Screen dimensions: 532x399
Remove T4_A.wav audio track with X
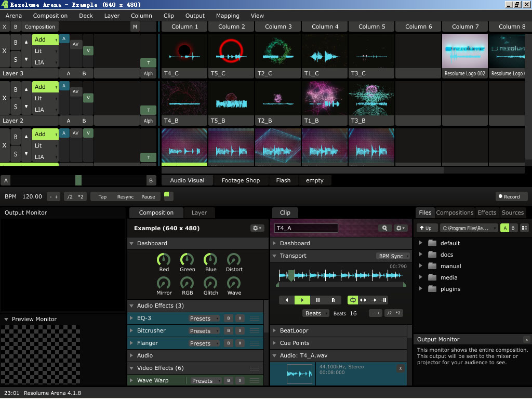coord(401,368)
